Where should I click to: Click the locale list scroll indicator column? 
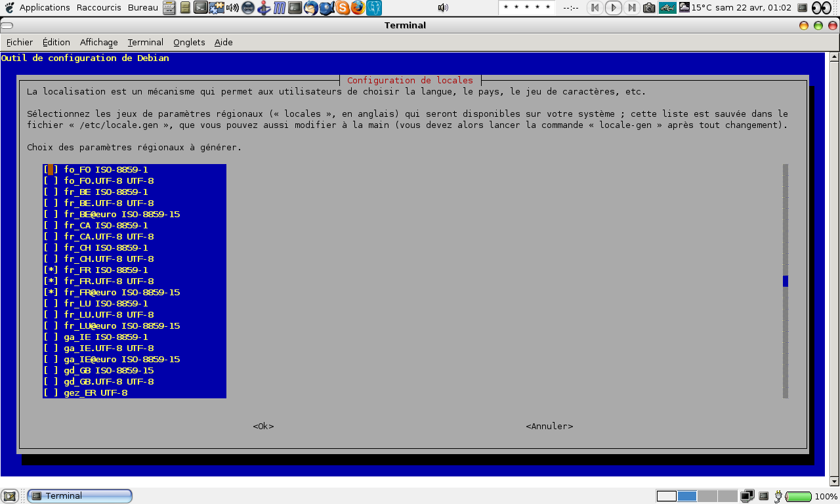[x=786, y=282]
